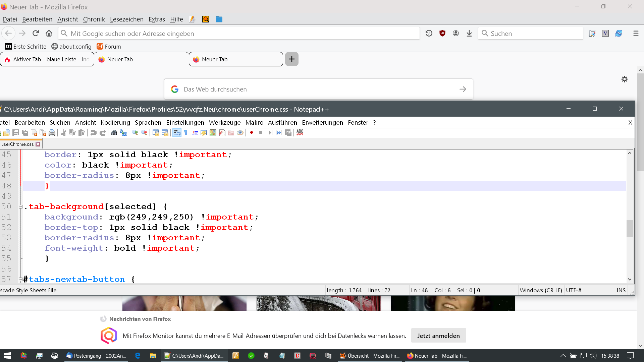
Task: Click the Notepad++ editor vertical scrollbar thumb
Action: tap(630, 228)
